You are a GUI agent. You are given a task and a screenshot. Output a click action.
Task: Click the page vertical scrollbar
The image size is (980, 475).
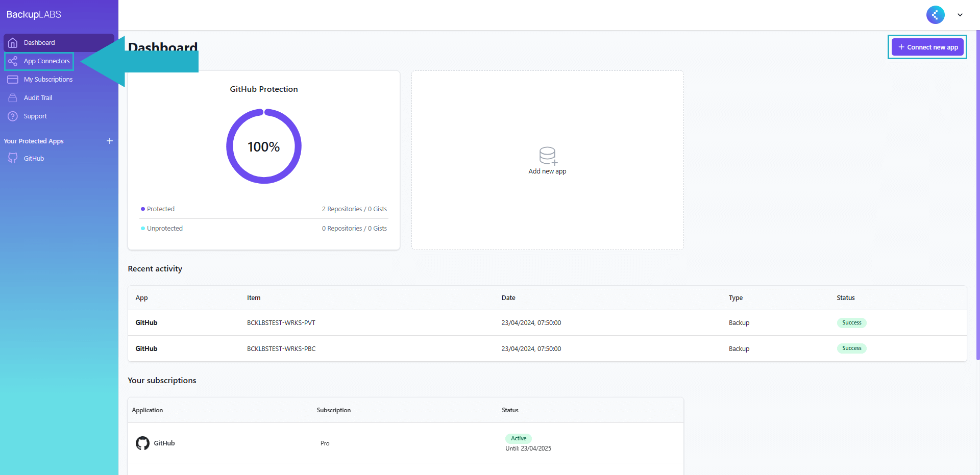coord(977,194)
